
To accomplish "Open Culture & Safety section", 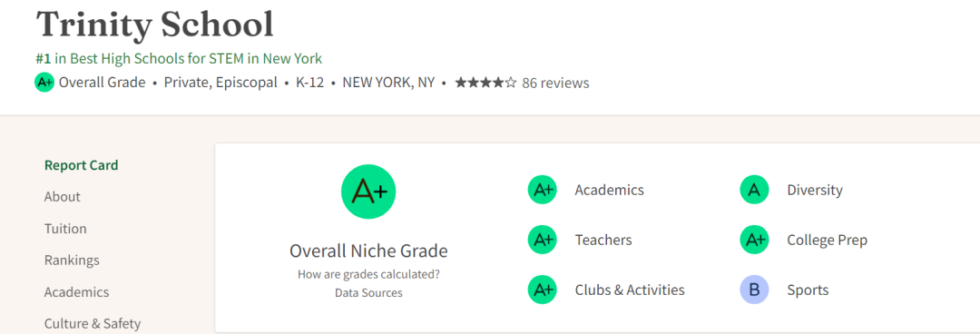I will 93,323.
